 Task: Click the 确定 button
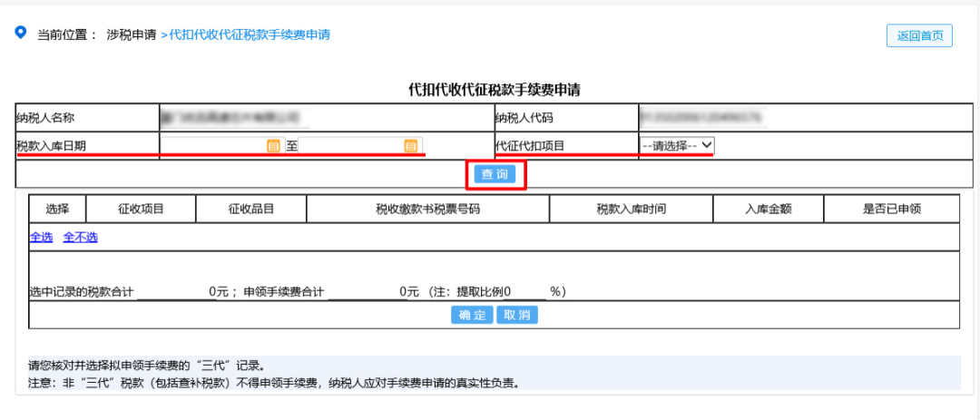[473, 315]
